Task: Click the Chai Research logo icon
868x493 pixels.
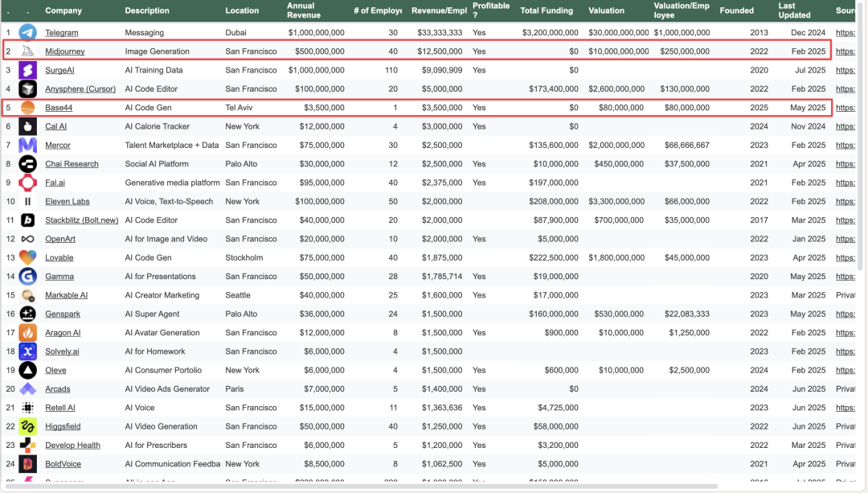Action: click(27, 164)
